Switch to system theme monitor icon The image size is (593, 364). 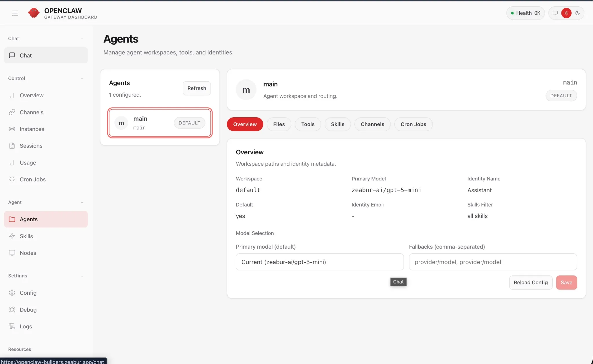[555, 13]
